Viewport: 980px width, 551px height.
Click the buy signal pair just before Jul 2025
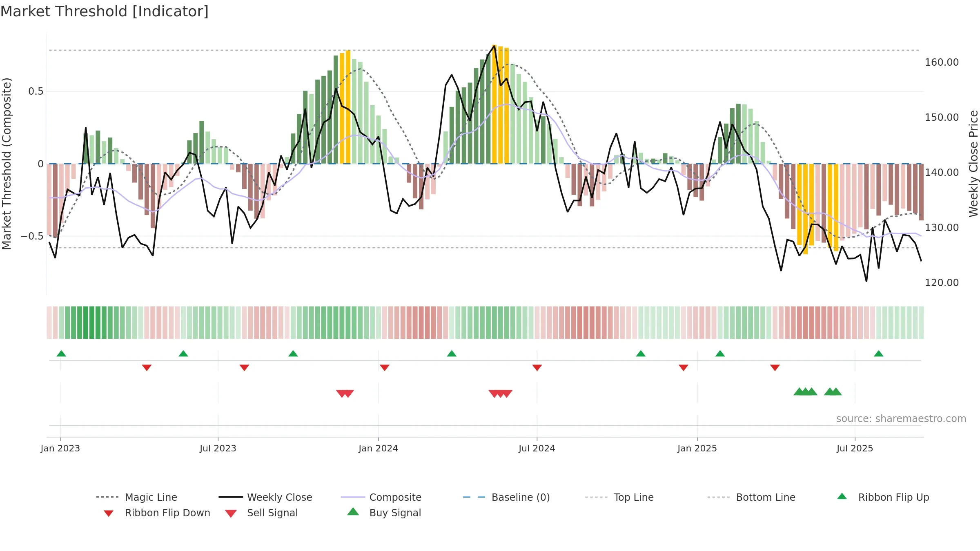(833, 392)
